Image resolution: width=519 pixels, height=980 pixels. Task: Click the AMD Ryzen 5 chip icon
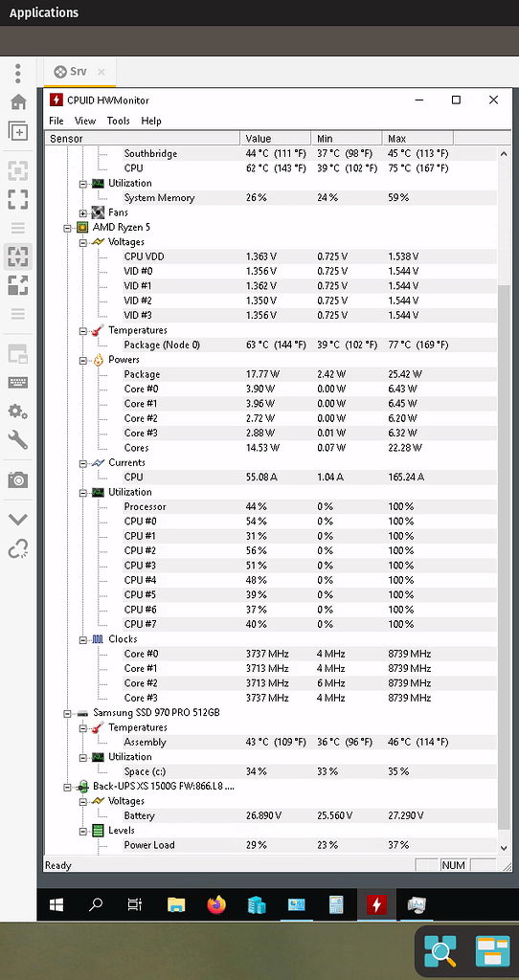pyautogui.click(x=82, y=227)
